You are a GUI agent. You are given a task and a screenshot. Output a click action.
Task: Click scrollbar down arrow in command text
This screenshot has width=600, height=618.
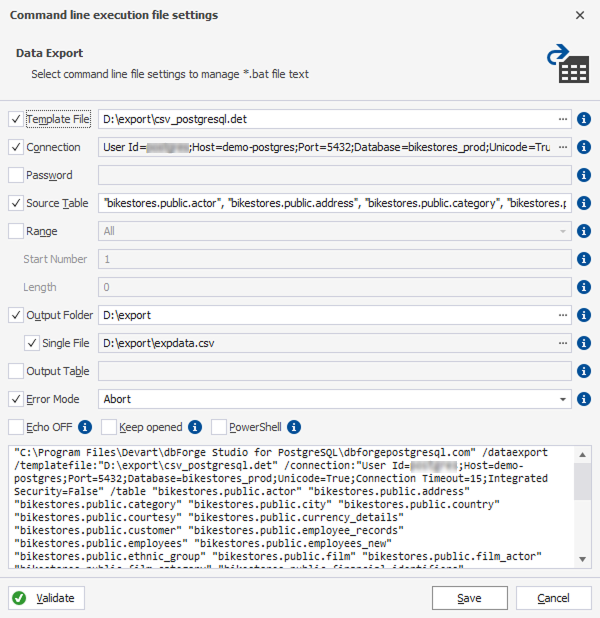point(582,559)
